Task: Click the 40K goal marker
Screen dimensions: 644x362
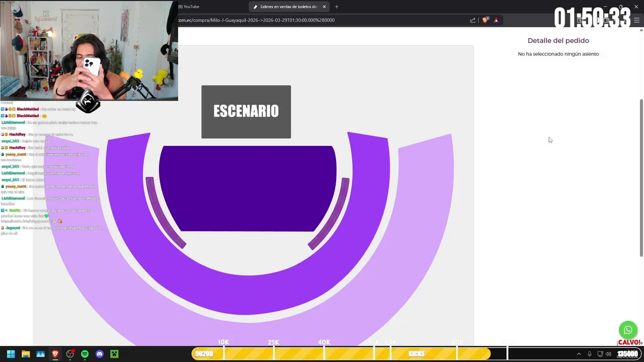Action: click(x=325, y=342)
